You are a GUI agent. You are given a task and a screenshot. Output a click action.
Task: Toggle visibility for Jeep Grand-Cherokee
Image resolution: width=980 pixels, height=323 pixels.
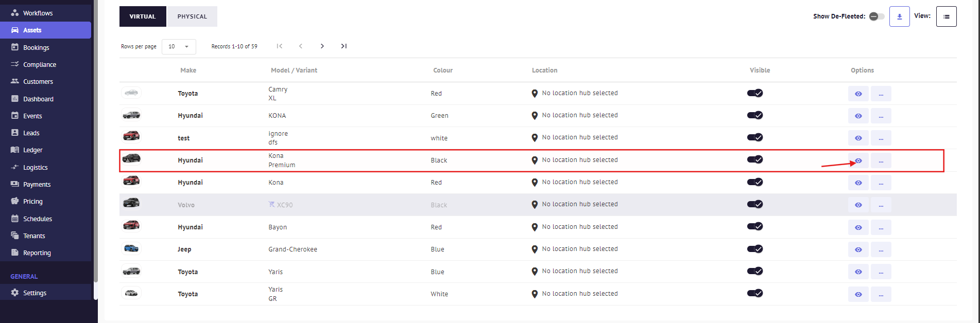pos(755,249)
